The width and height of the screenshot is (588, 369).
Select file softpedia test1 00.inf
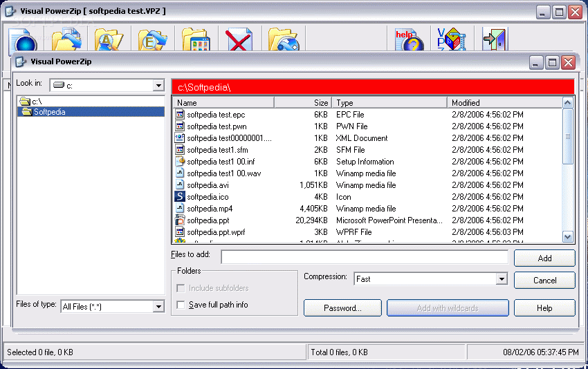(221, 161)
